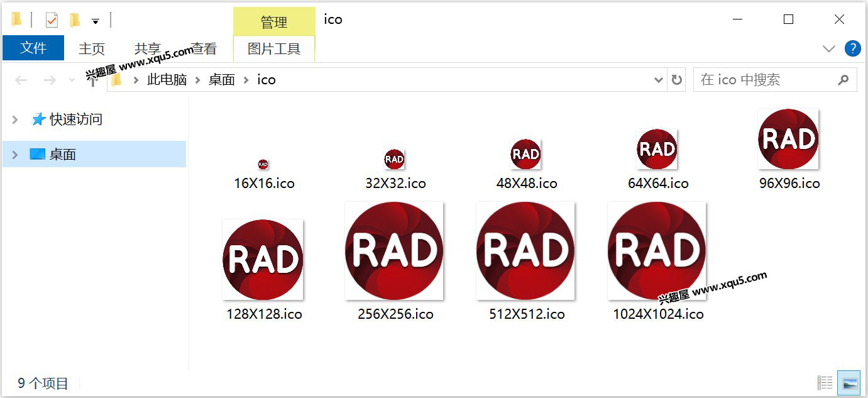Select the 256X256.ico RAD icon
868x398 pixels.
[394, 250]
